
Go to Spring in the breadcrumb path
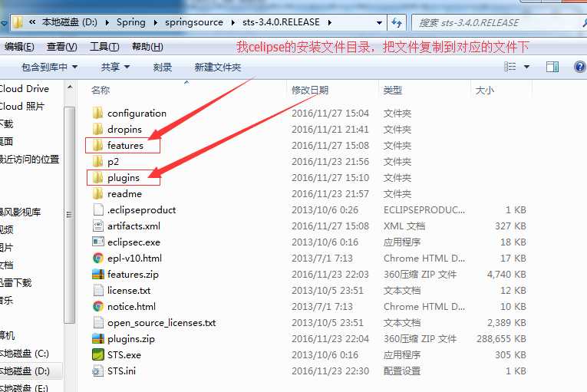coord(130,22)
